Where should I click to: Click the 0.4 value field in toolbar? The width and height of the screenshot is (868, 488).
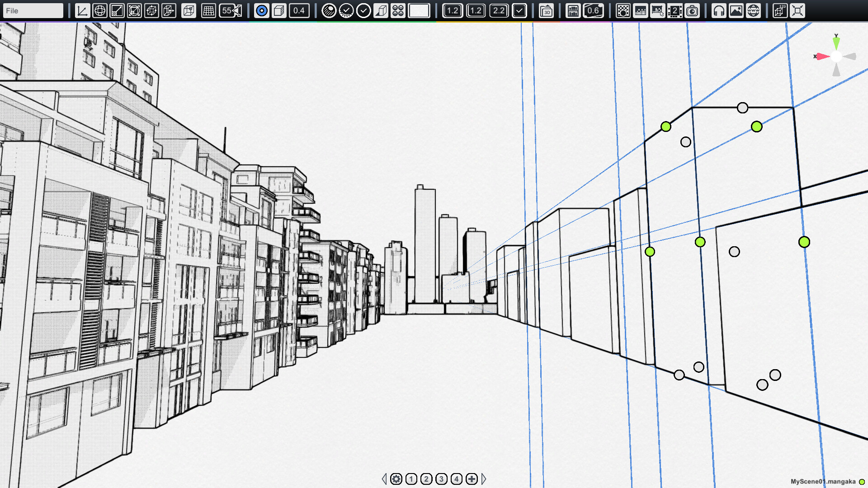(299, 10)
